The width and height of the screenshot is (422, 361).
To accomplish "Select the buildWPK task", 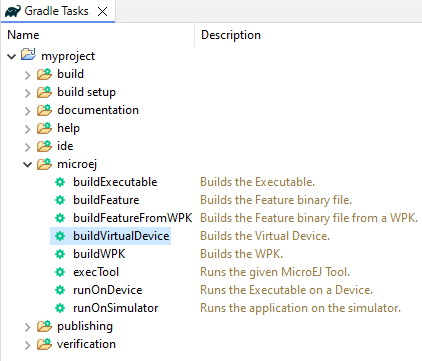I will [x=99, y=254].
